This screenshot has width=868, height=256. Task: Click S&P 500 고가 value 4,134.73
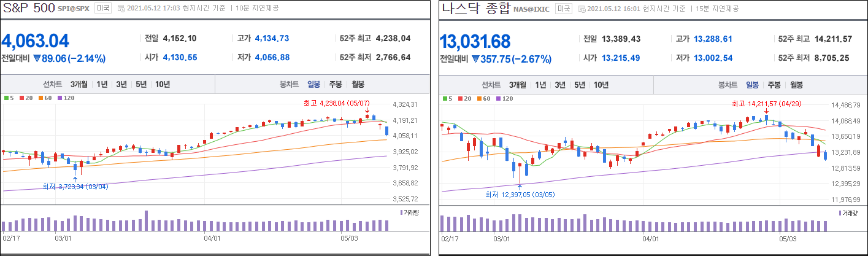click(x=272, y=38)
